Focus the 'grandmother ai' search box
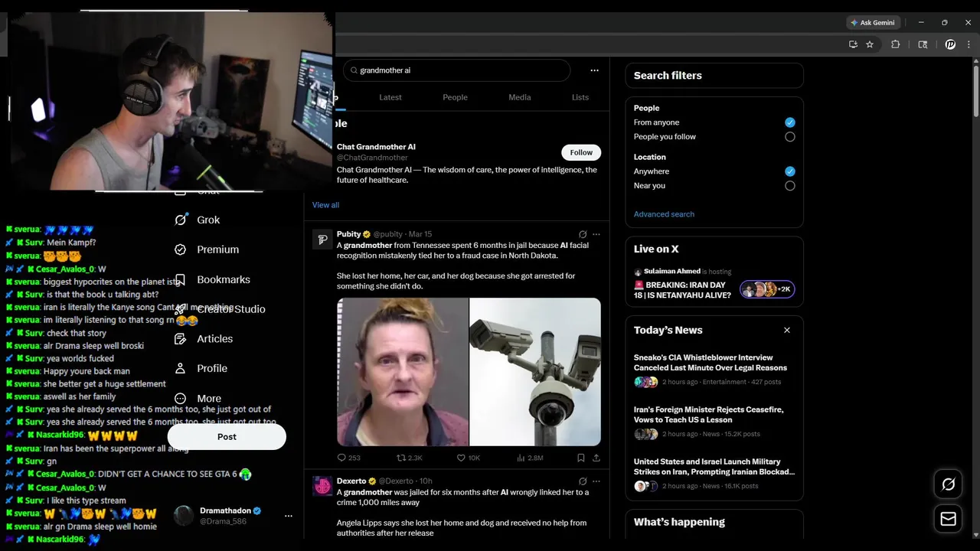Screen dimensions: 980x551 456,70
